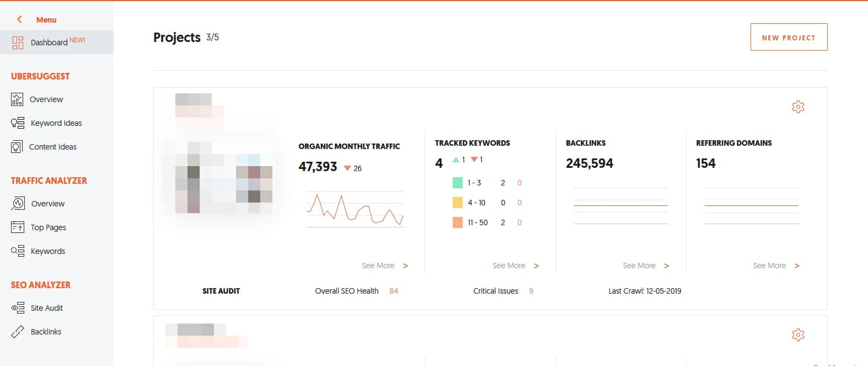Click the SEO ANALYZER section heading

pos(41,285)
